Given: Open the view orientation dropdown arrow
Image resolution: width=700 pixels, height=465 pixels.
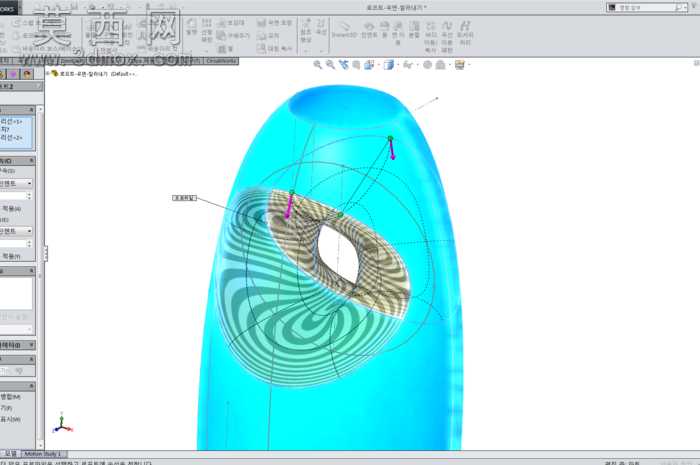Looking at the screenshot, I should (x=378, y=66).
